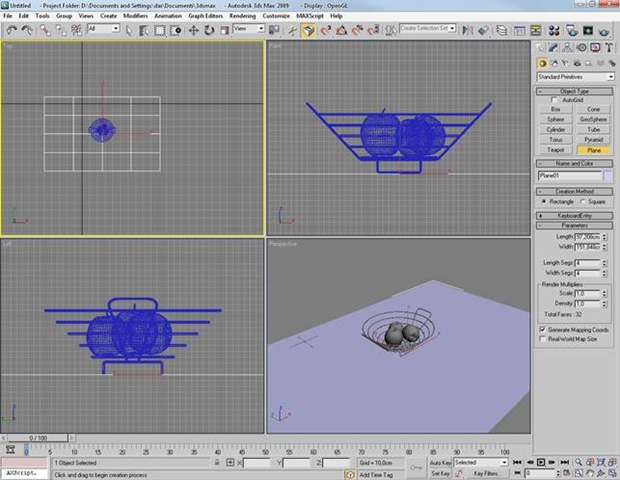Open the Modify panel tab
This screenshot has width=620, height=480.
click(x=554, y=47)
